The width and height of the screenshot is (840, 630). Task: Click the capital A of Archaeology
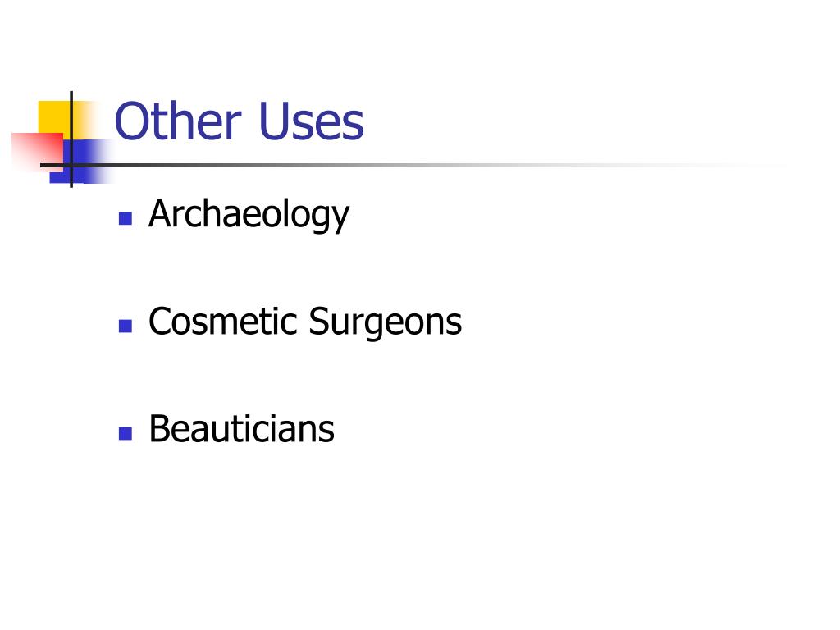pos(161,214)
